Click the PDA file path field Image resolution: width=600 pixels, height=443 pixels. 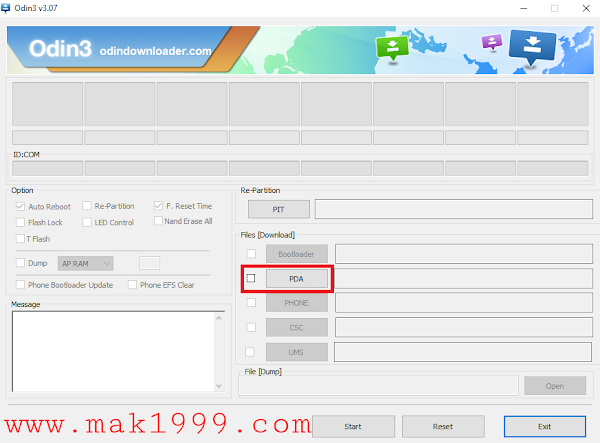click(464, 278)
